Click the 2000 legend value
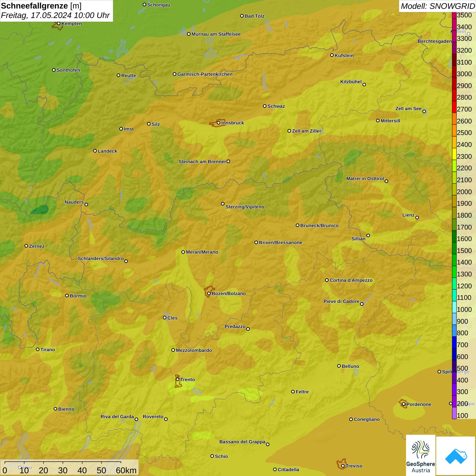 click(x=464, y=192)
